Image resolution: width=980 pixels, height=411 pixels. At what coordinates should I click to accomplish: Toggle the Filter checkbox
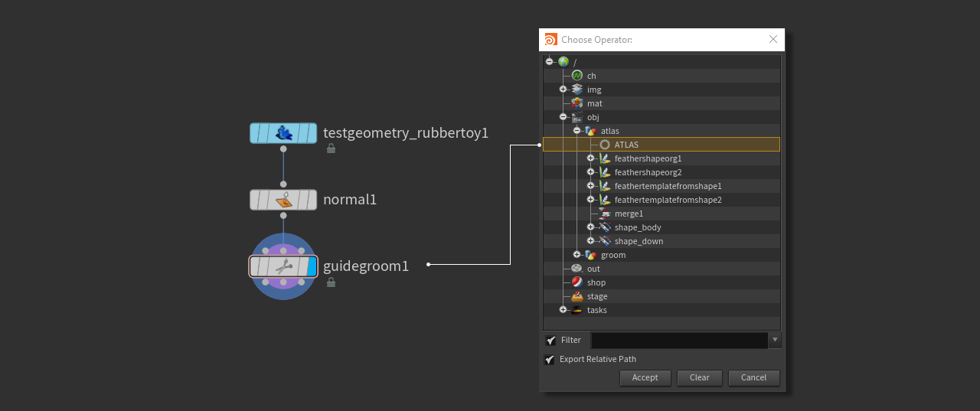tap(550, 341)
